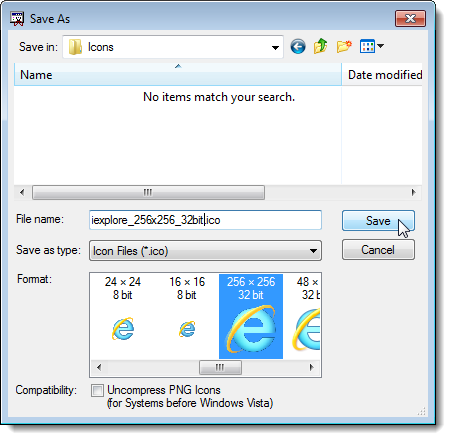The image size is (451, 440).
Task: Expand the View menu dropdown arrow
Action: point(380,46)
